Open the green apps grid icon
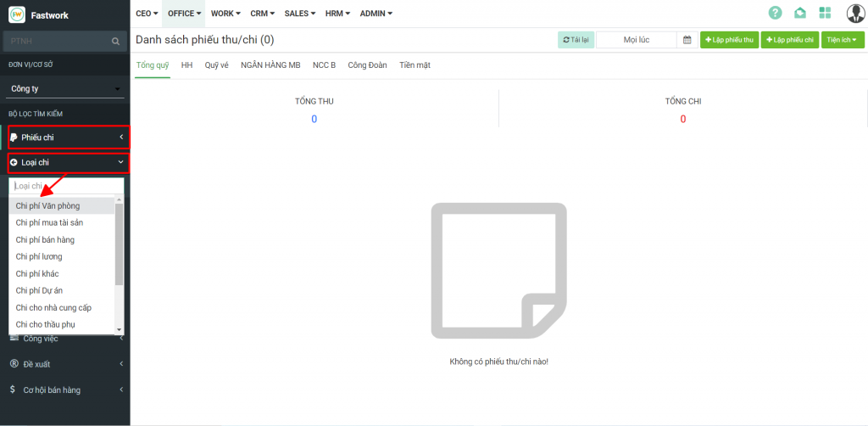 coord(826,13)
